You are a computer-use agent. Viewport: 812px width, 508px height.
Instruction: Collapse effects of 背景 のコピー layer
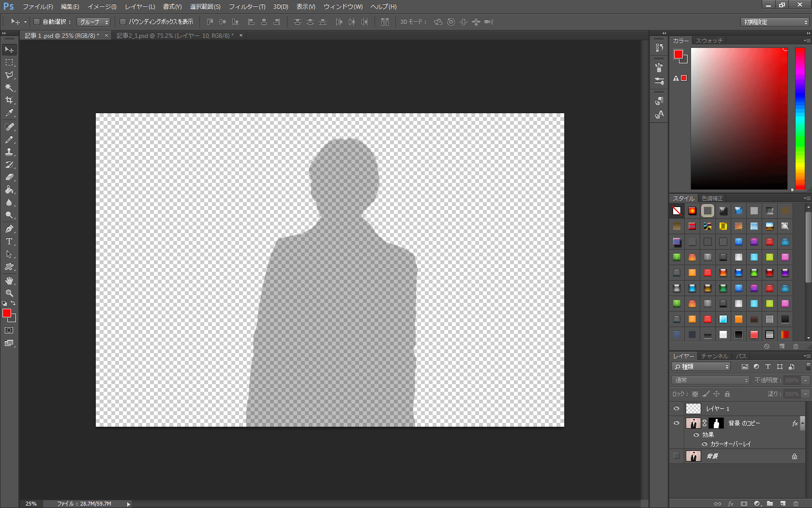(803, 423)
